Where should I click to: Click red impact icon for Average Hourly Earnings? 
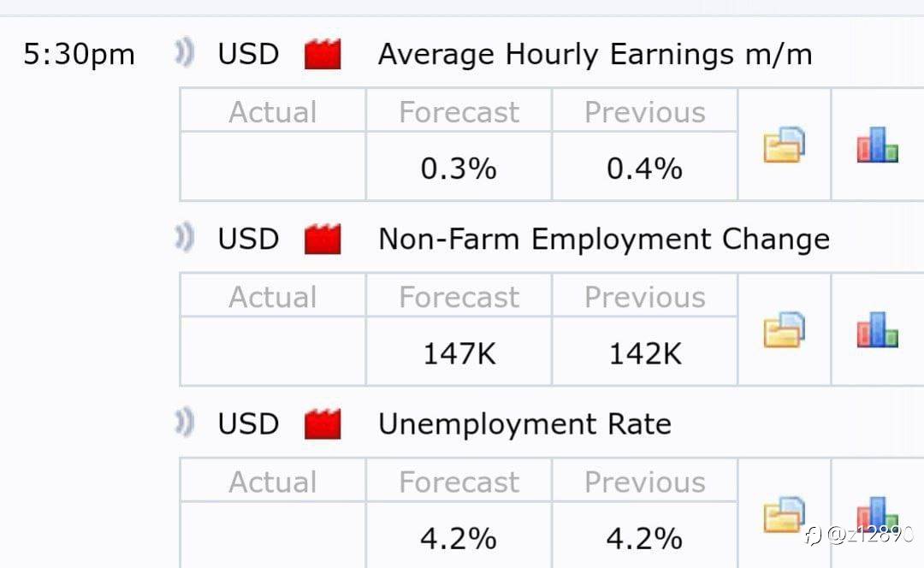[323, 55]
